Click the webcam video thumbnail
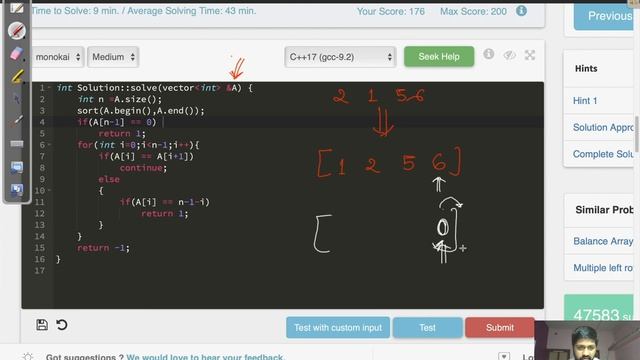640x360 pixels. click(587, 340)
